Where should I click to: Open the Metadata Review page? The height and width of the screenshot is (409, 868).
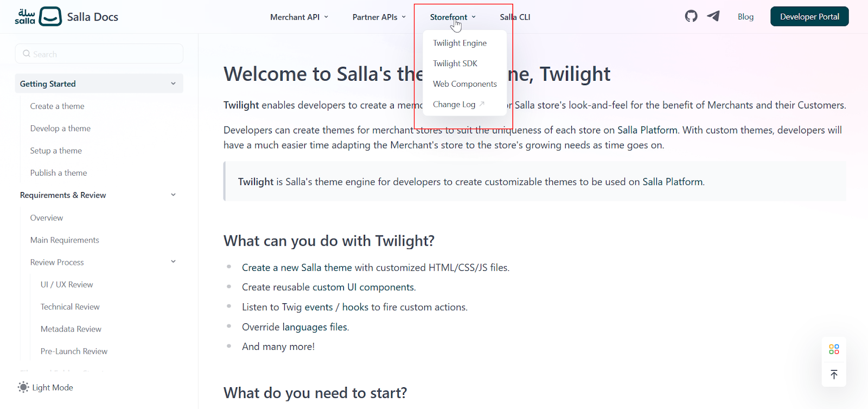(x=71, y=329)
